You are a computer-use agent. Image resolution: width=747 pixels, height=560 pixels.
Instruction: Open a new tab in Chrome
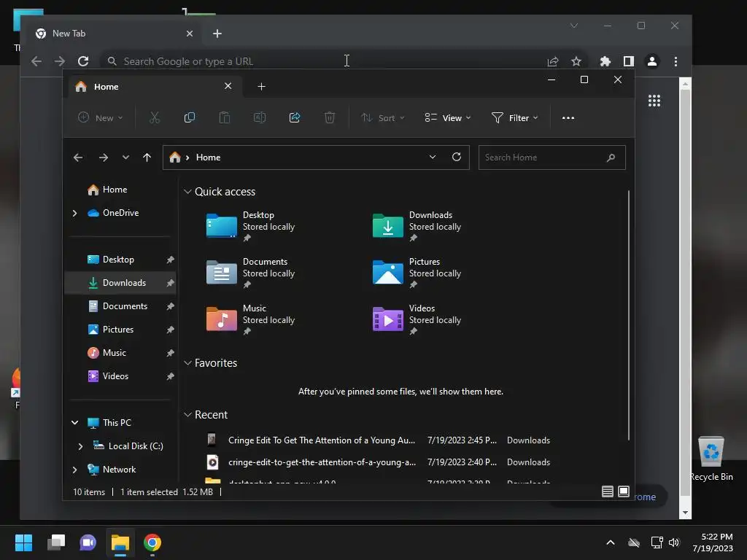[x=217, y=34]
